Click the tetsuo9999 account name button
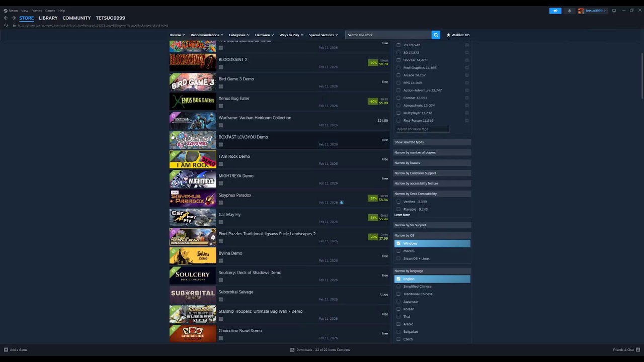 pos(596,11)
